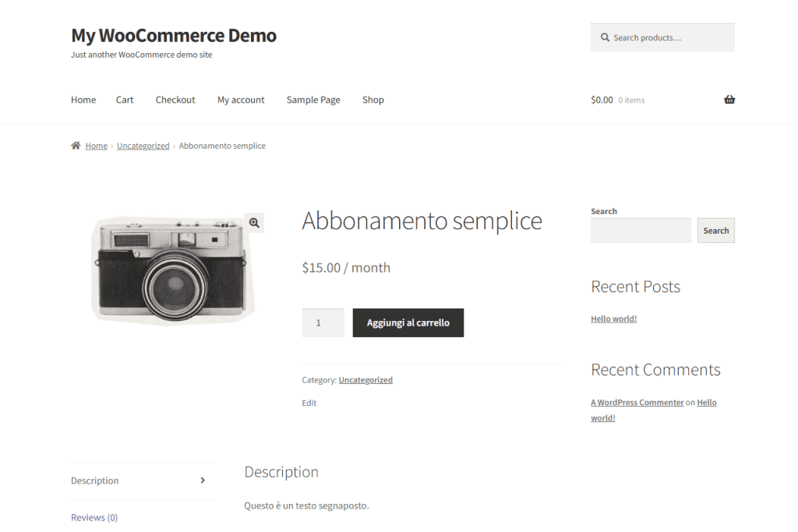798x532 pixels.
Task: Expand the Description section chevron in sidebar tabs
Action: click(x=204, y=481)
